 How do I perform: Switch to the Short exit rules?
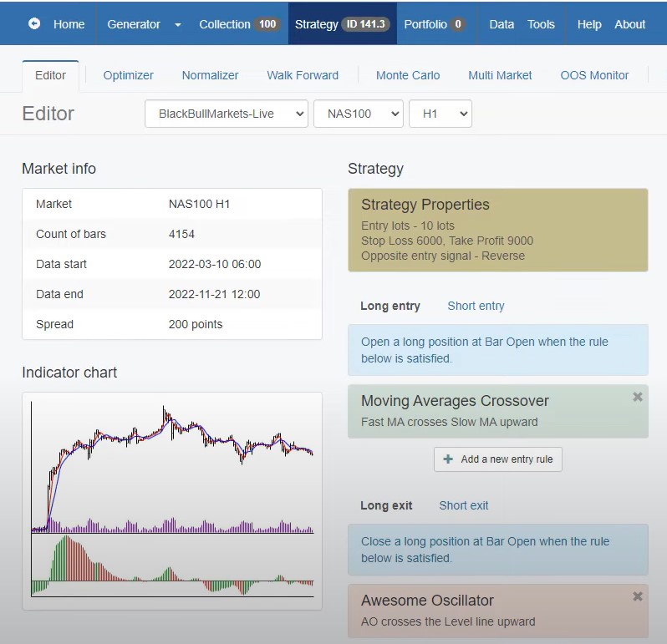[464, 505]
